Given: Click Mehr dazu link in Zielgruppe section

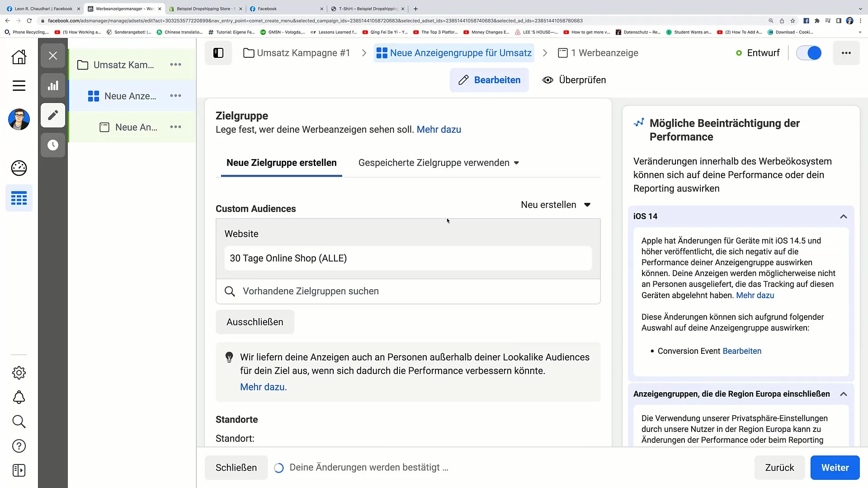Looking at the screenshot, I should [x=438, y=129].
